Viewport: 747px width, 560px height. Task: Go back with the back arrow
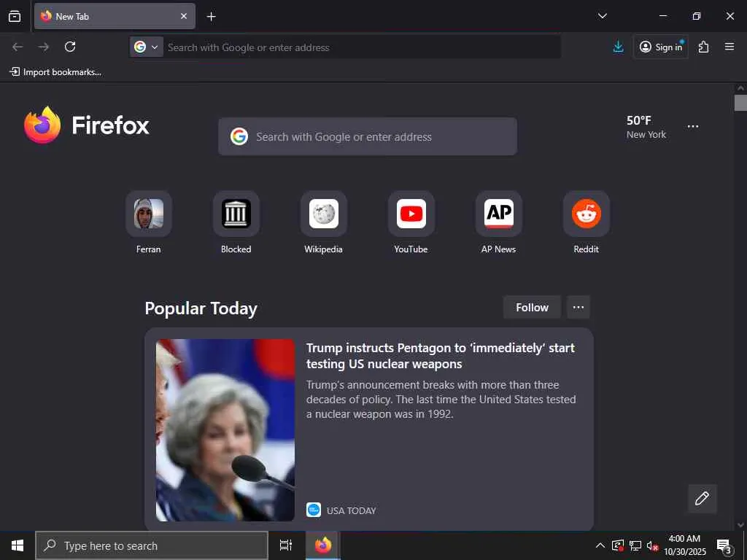[18, 47]
